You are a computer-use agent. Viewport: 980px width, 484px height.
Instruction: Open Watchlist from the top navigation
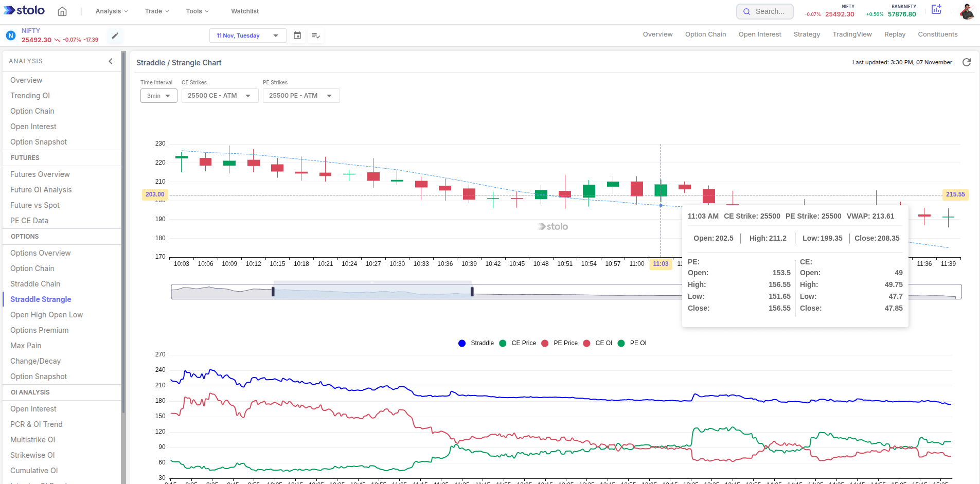[x=245, y=11]
